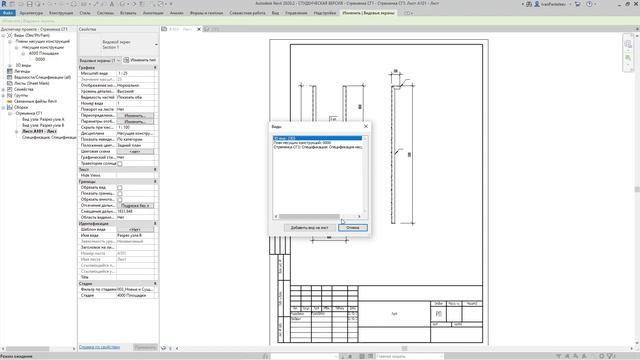640x360 pixels.
Task: Close the A101 sheet view tab
Action: (x=199, y=29)
